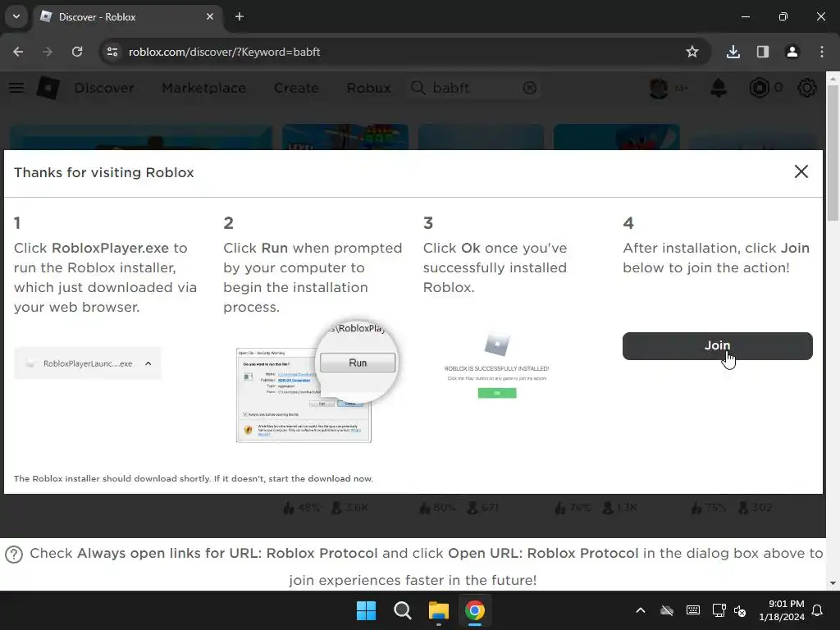Image resolution: width=840 pixels, height=630 pixels.
Task: Open the clock showing 9:01 PM
Action: (x=782, y=610)
